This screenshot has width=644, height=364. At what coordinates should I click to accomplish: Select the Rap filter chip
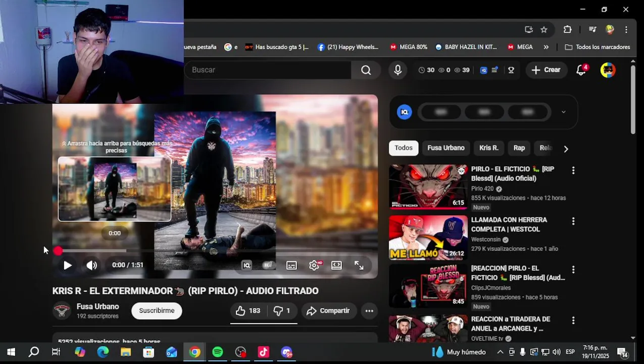[519, 148]
